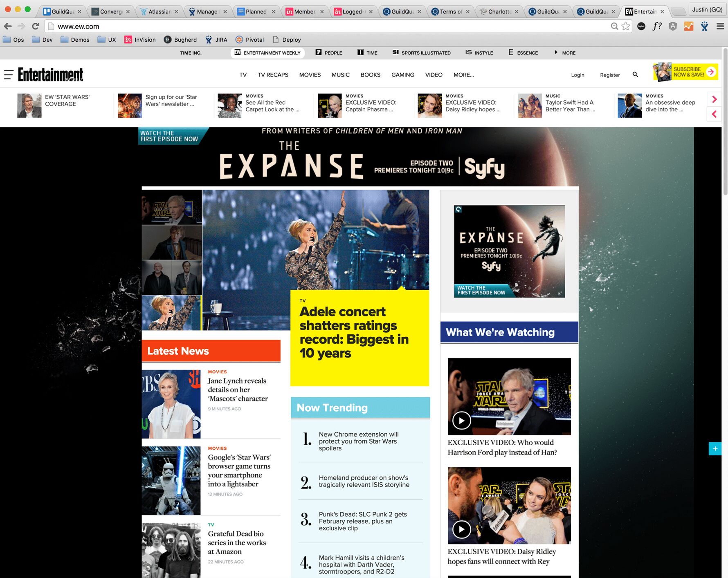The width and height of the screenshot is (728, 578).
Task: Play the Harrison Ford exclusive video
Action: tap(461, 420)
